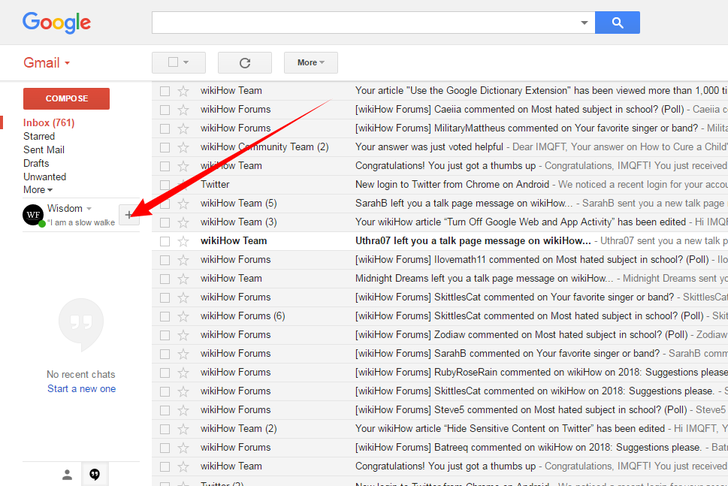
Task: Click the Start a new one link
Action: 81,389
